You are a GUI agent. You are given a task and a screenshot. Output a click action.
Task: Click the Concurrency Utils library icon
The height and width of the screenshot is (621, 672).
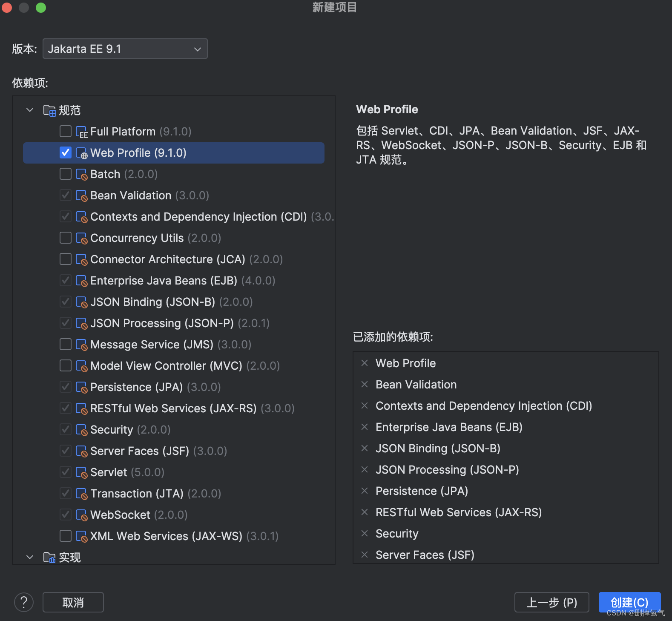pos(82,239)
